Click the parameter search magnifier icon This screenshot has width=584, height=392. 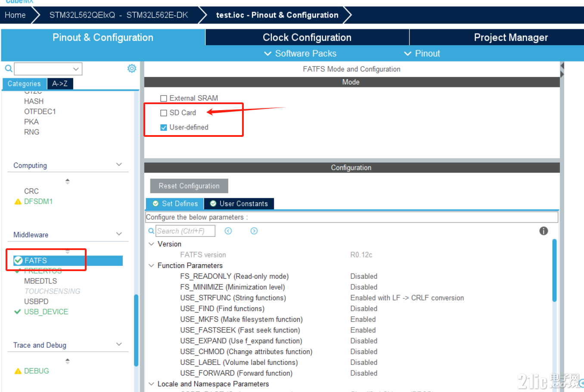pyautogui.click(x=151, y=231)
